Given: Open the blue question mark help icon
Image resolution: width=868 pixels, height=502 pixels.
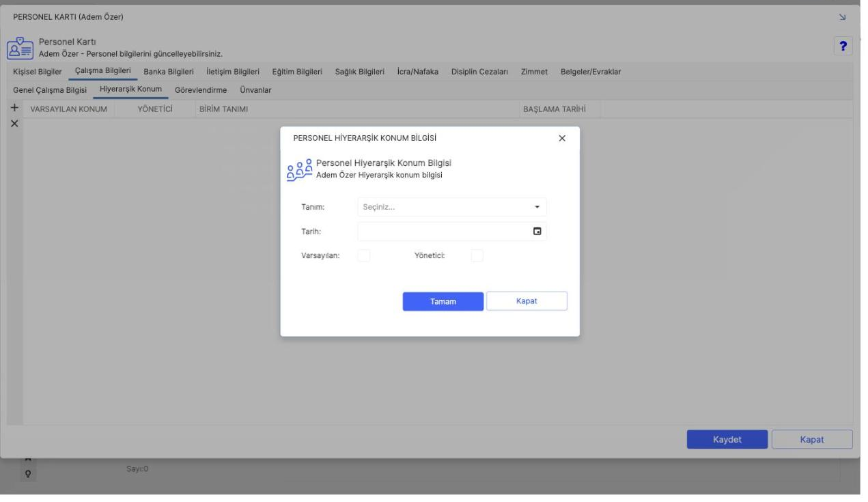Looking at the screenshot, I should point(843,46).
